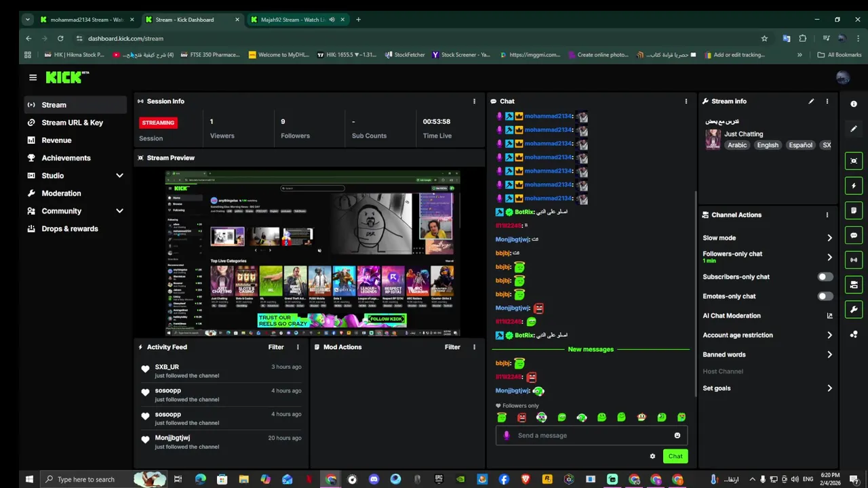Switch to the mohammad2134 Stream browser tab

86,20
